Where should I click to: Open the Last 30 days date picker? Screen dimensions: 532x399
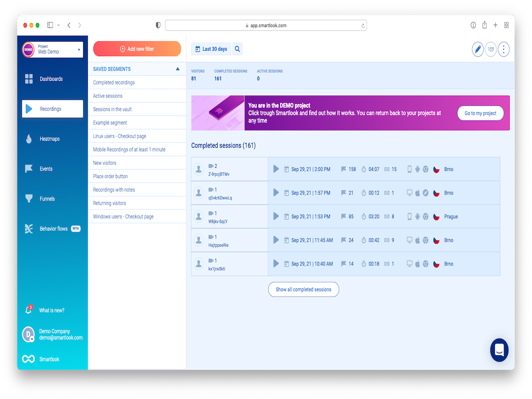point(211,49)
